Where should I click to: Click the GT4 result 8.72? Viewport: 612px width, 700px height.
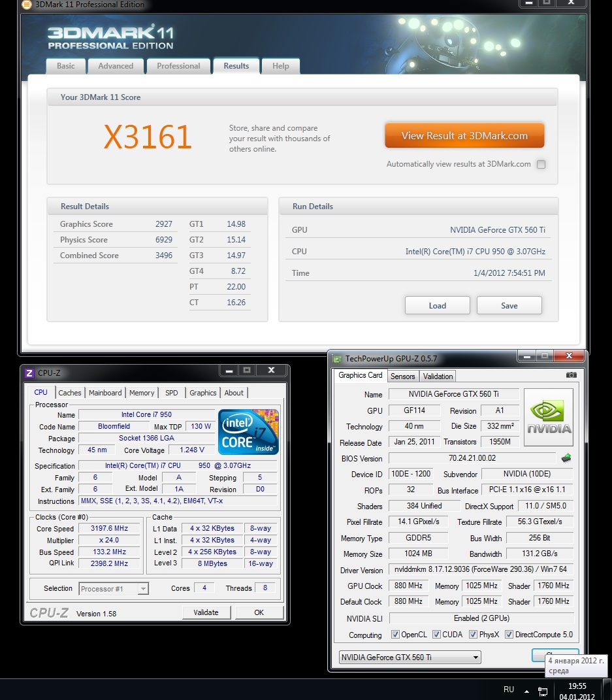coord(238,271)
